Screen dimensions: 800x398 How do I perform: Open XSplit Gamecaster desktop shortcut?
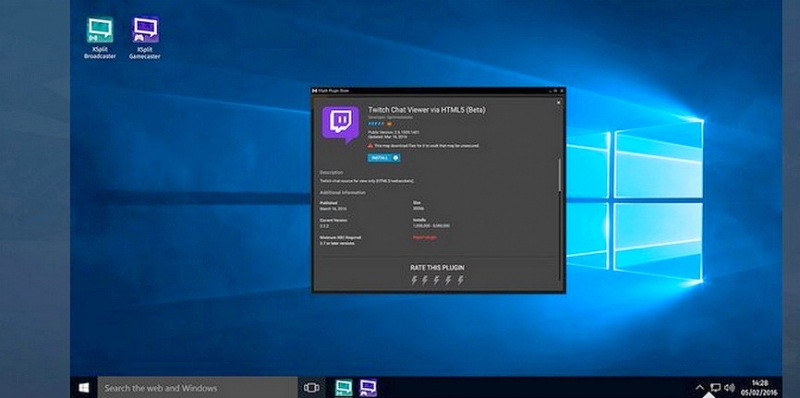(x=145, y=38)
